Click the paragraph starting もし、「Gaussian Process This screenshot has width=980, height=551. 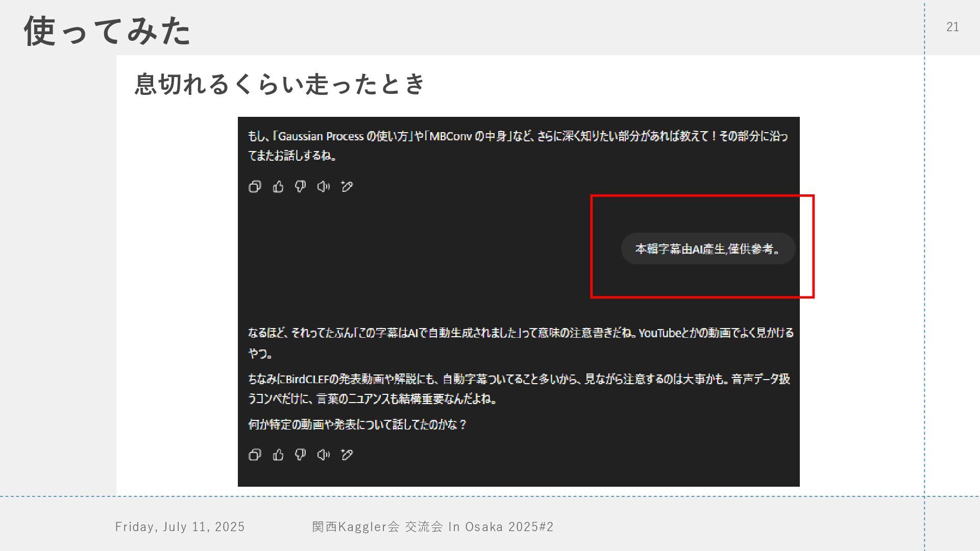point(518,146)
